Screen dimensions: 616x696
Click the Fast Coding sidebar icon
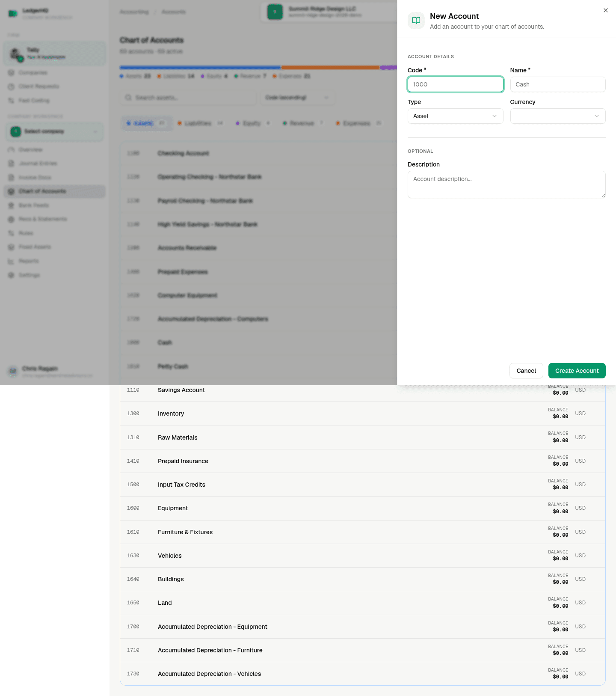pos(11,101)
